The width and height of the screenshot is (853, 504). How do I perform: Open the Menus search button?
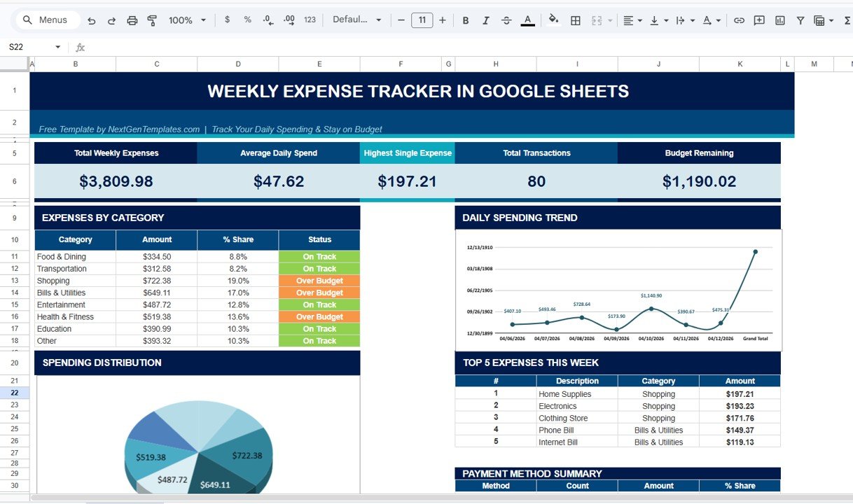click(46, 20)
